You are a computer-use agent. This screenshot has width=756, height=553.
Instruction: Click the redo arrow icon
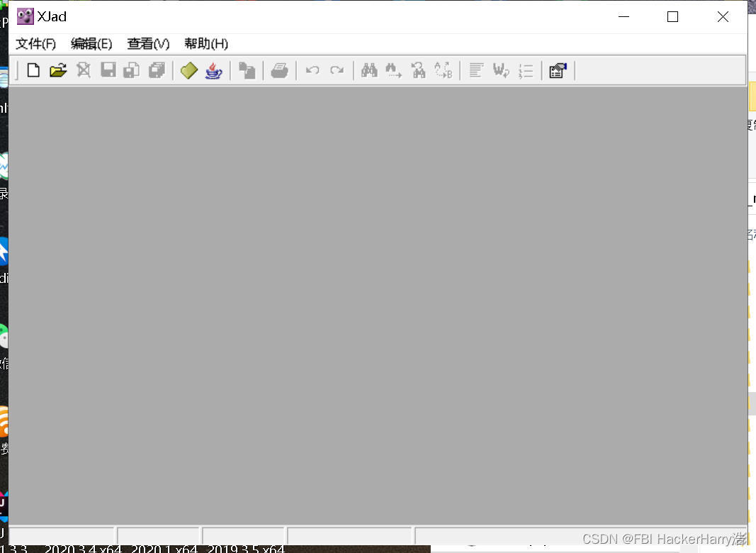[337, 70]
